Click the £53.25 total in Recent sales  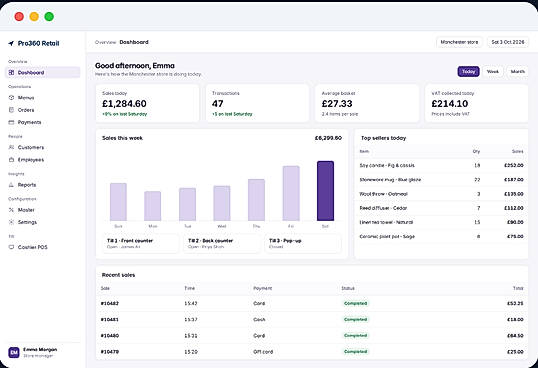coord(515,304)
